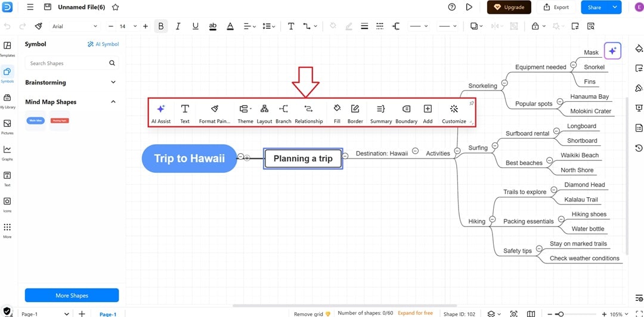This screenshot has width=644, height=317.
Task: Open the Pictures sidebar panel
Action: tap(7, 127)
